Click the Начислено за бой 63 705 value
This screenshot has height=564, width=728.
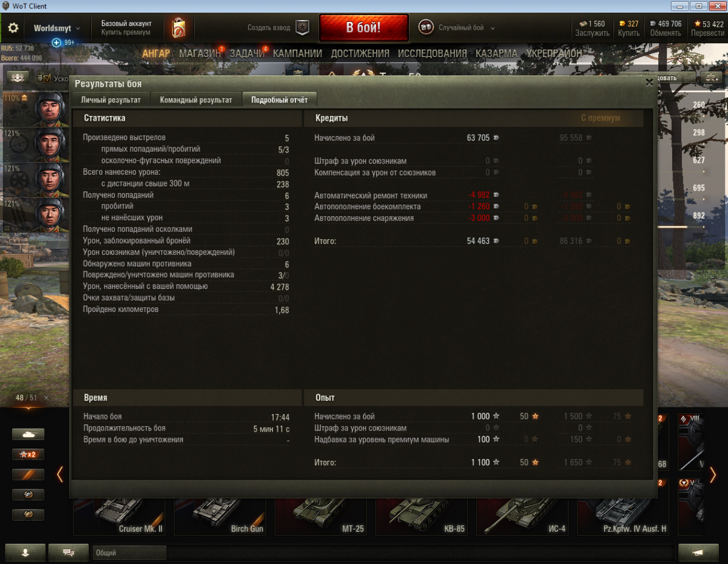(478, 138)
